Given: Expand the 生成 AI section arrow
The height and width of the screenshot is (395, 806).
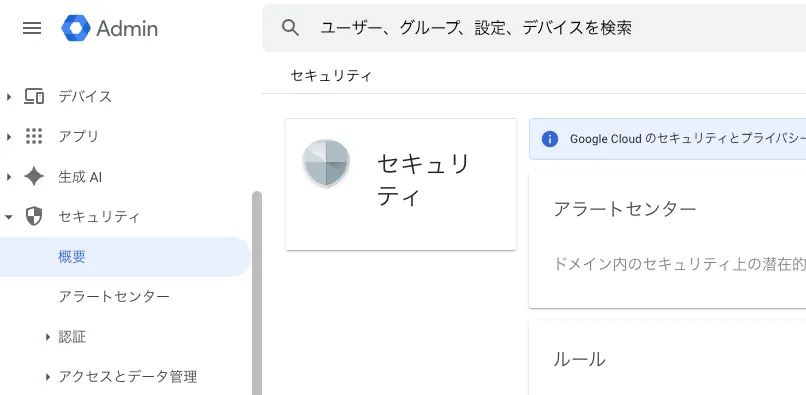Looking at the screenshot, I should click(x=8, y=177).
